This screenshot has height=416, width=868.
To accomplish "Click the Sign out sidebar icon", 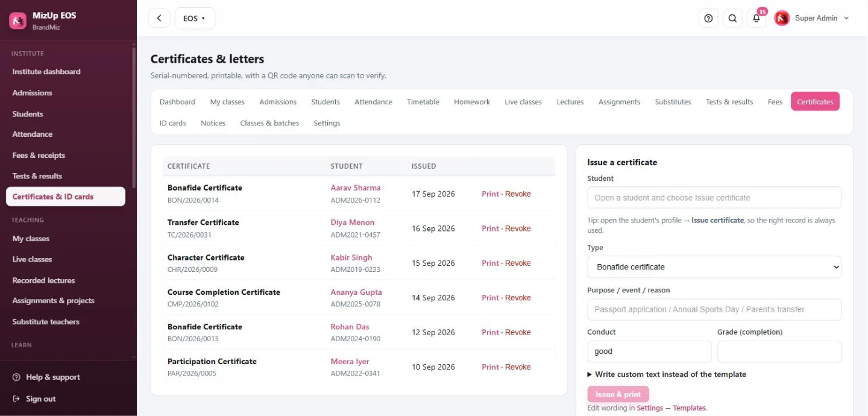I will [16, 399].
